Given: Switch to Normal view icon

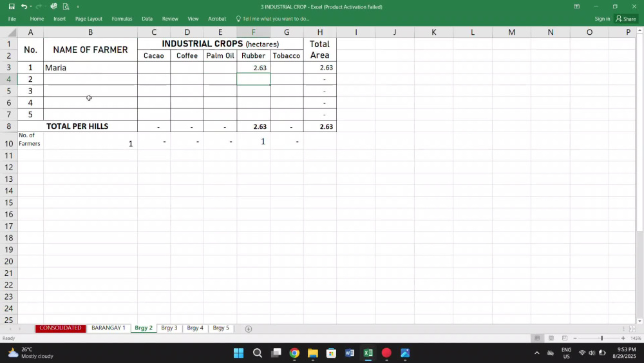Looking at the screenshot, I should [x=537, y=338].
